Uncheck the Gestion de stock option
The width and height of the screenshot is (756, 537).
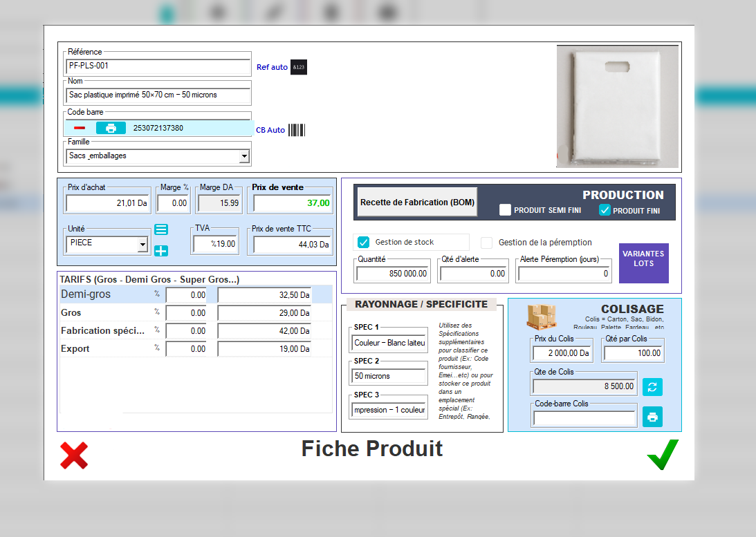click(363, 242)
